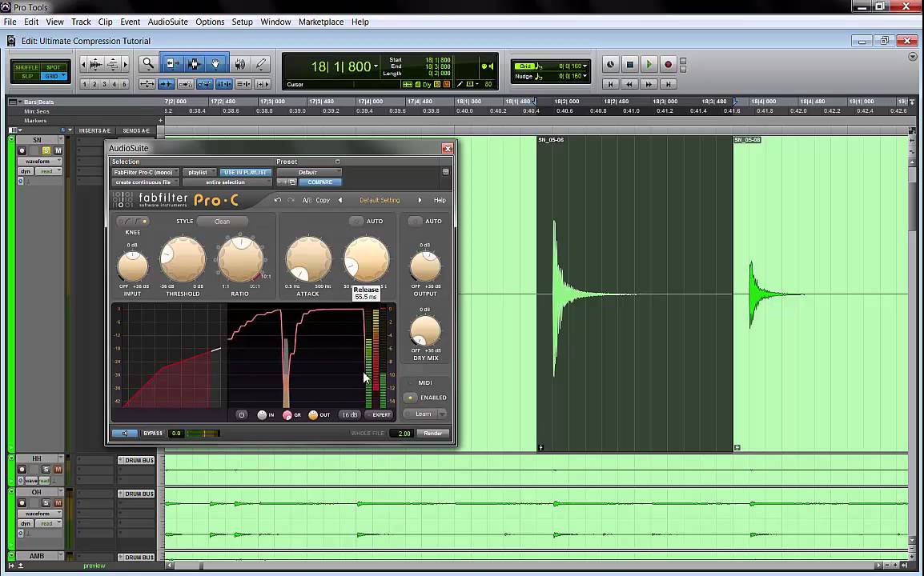Open the main counter format dropdown
The image size is (924, 576).
coord(376,66)
